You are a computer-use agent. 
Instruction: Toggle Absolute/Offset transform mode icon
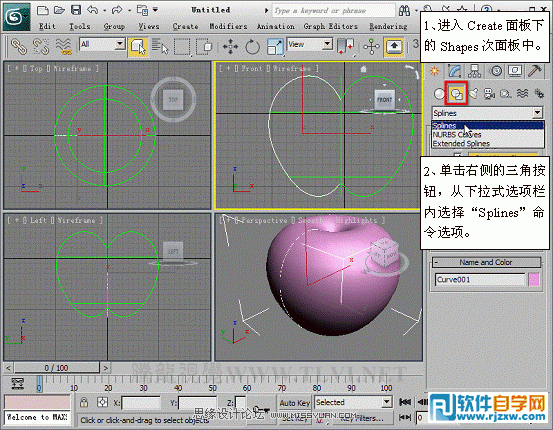coord(103,402)
